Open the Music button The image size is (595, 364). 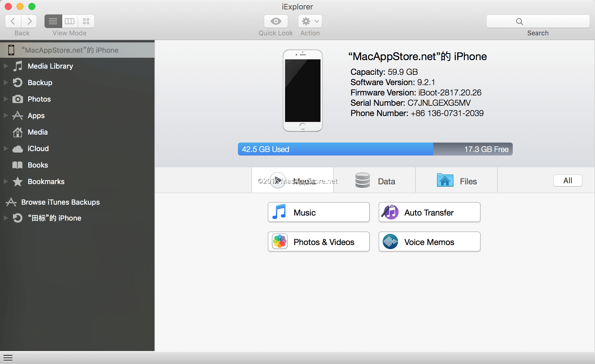coord(319,212)
